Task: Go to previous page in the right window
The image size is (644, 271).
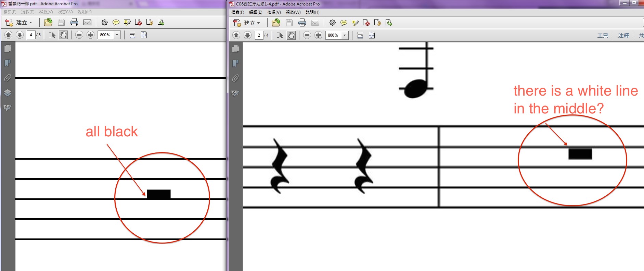Action: 236,35
